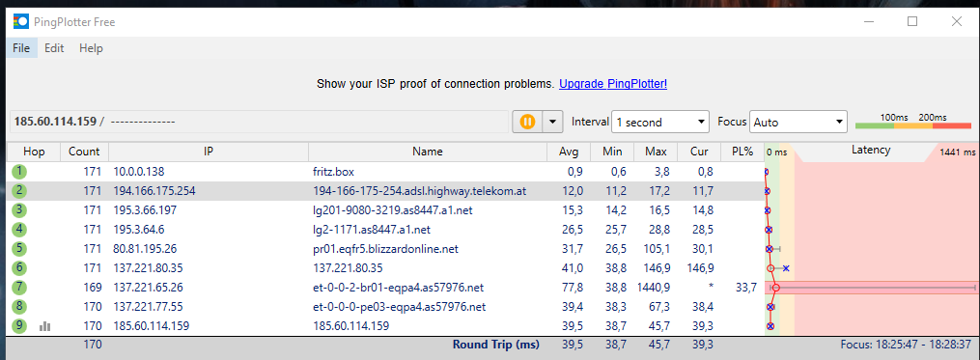Click the Latency graph column header
980x360 pixels.
click(871, 150)
